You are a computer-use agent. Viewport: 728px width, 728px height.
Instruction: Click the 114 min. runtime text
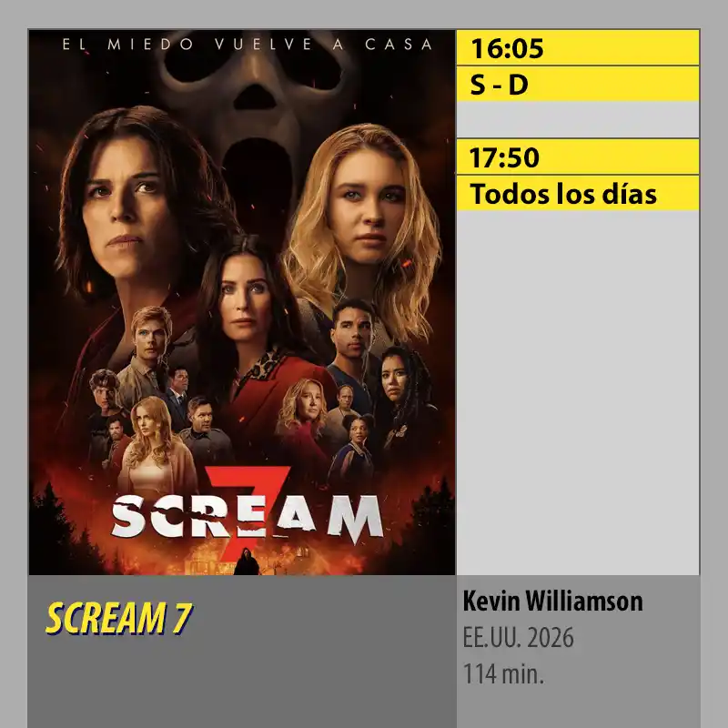pyautogui.click(x=503, y=673)
